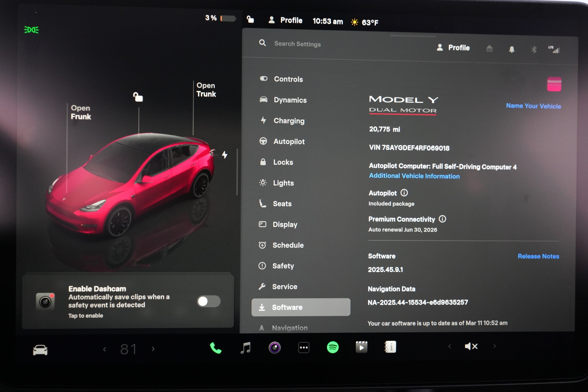The image size is (588, 392).
Task: Open the music player icon
Action: click(x=246, y=347)
